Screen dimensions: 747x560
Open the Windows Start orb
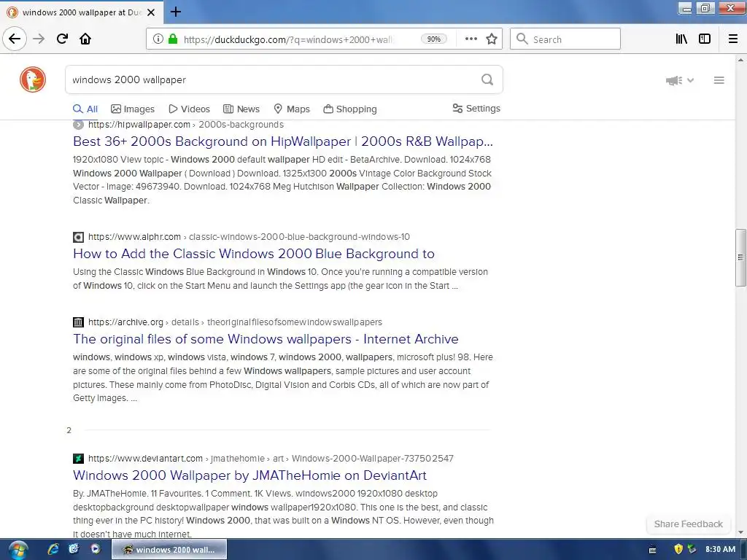point(18,550)
